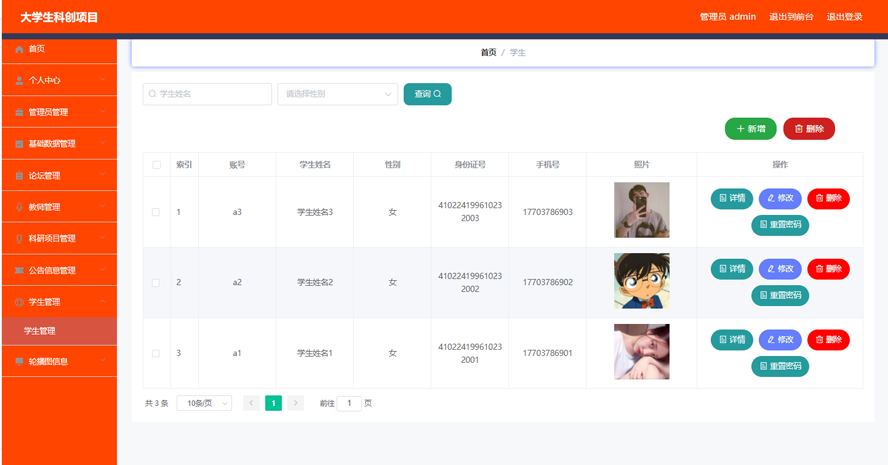Click the person icon beside 个人中心
This screenshot has height=465, width=888.
pyautogui.click(x=19, y=80)
